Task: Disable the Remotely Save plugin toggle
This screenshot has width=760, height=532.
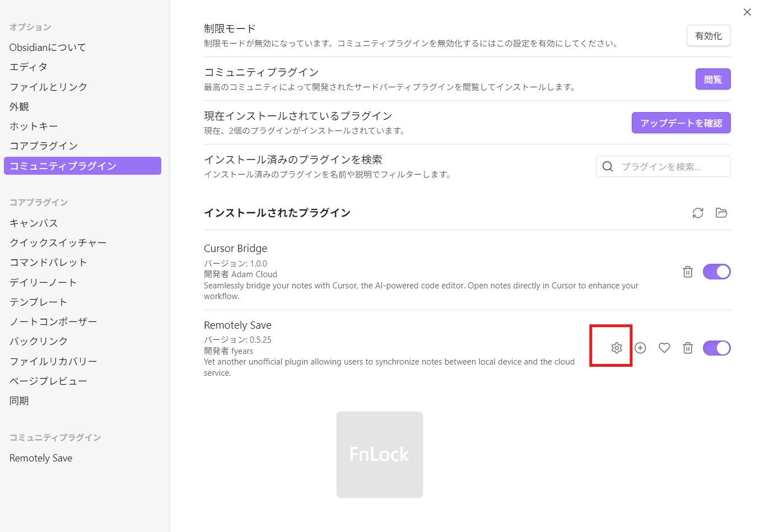Action: pos(717,348)
